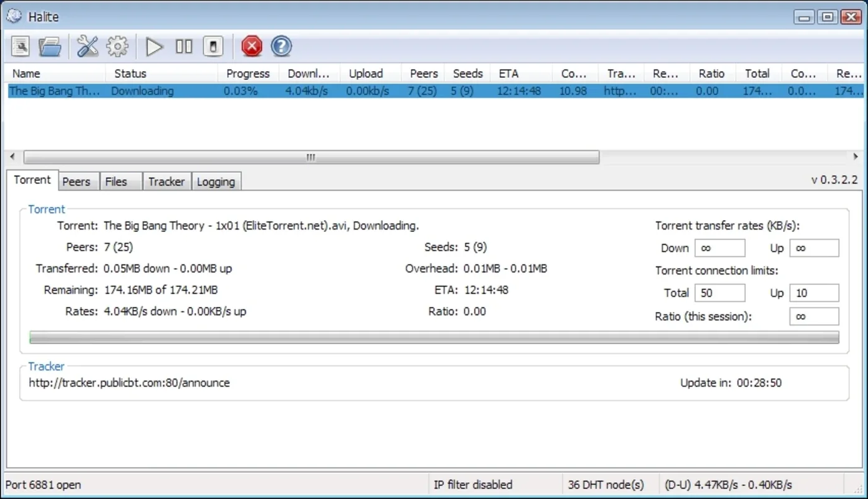This screenshot has width=868, height=499.
Task: Click the Update in 00:28:50 timer
Action: pos(731,383)
